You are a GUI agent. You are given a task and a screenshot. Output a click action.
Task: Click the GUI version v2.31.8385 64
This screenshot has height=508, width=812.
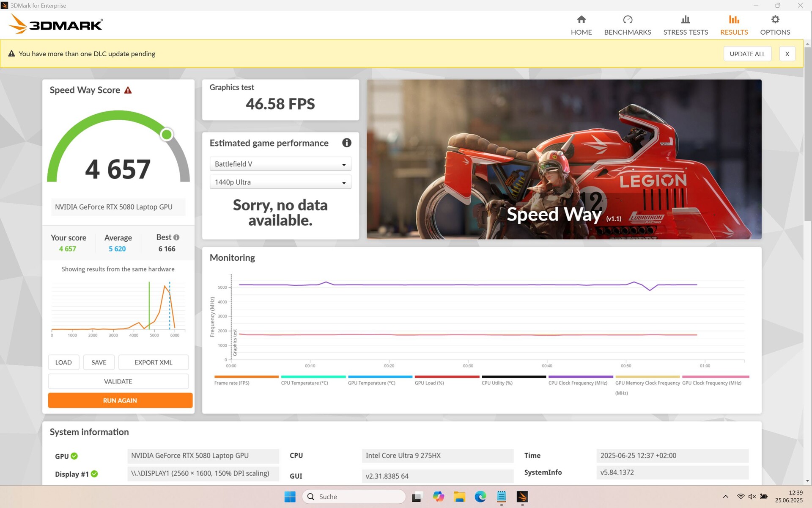click(438, 476)
